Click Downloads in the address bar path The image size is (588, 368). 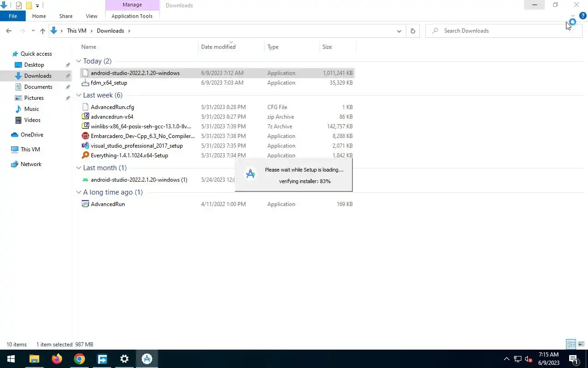tap(110, 31)
